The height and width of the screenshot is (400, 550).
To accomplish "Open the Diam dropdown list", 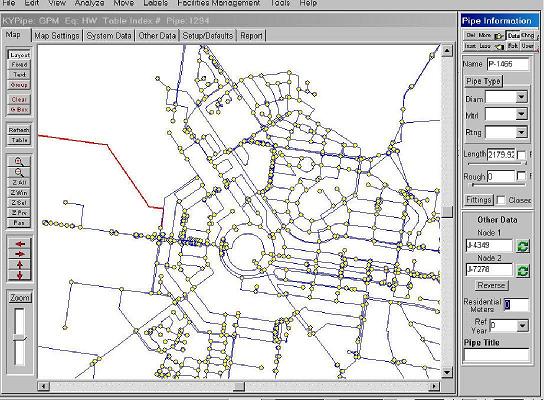I will [521, 97].
